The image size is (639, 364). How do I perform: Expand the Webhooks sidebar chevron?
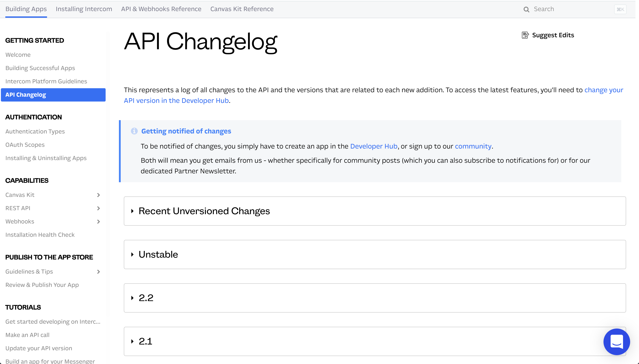98,221
